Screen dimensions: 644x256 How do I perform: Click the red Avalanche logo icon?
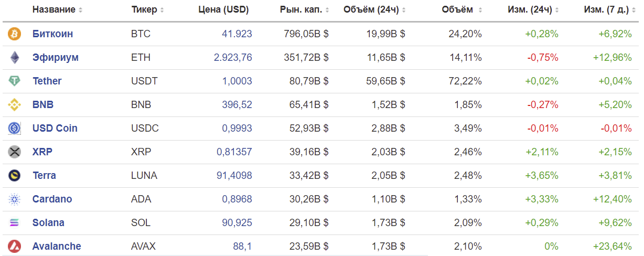coord(14,246)
